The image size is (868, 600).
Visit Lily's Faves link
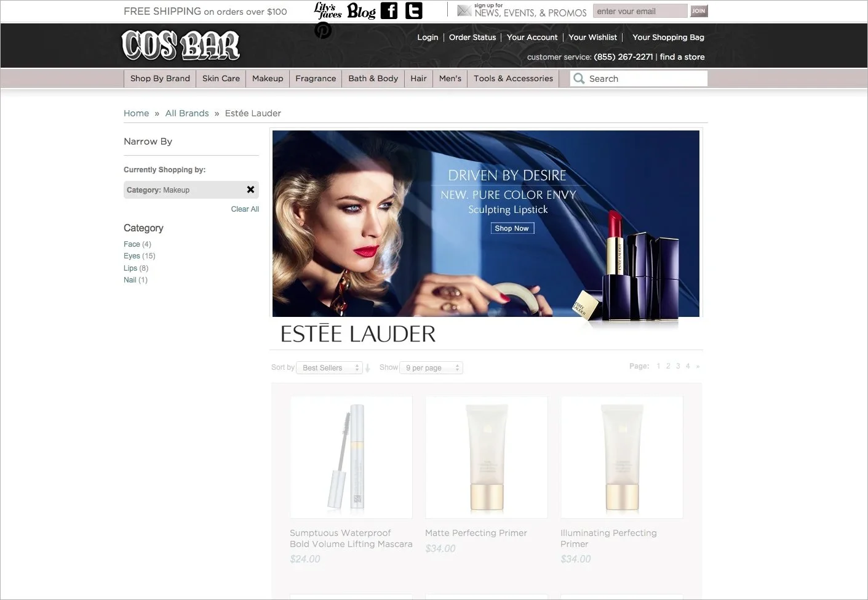pyautogui.click(x=327, y=10)
